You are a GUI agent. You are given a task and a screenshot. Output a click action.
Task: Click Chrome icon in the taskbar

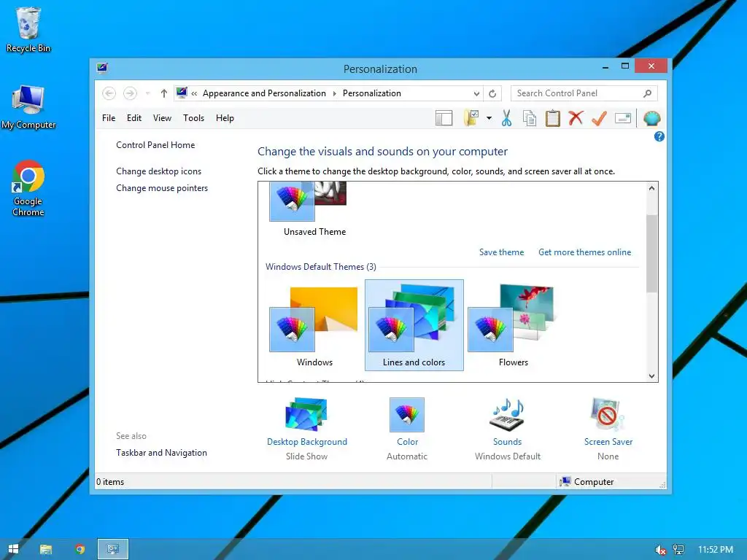(x=80, y=549)
